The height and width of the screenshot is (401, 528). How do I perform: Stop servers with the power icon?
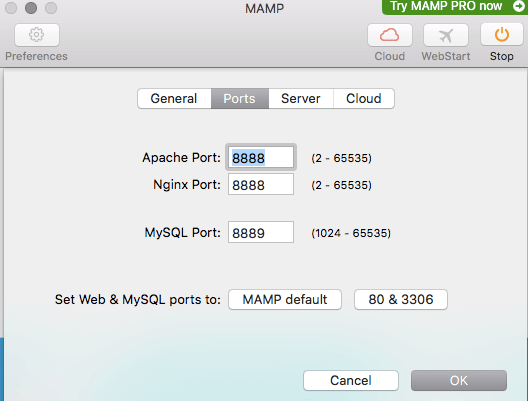501,34
